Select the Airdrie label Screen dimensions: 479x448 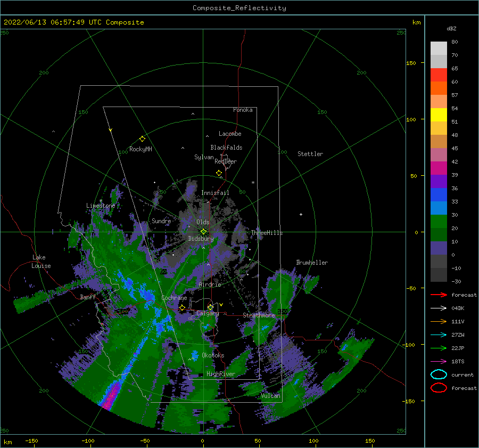[210, 284]
